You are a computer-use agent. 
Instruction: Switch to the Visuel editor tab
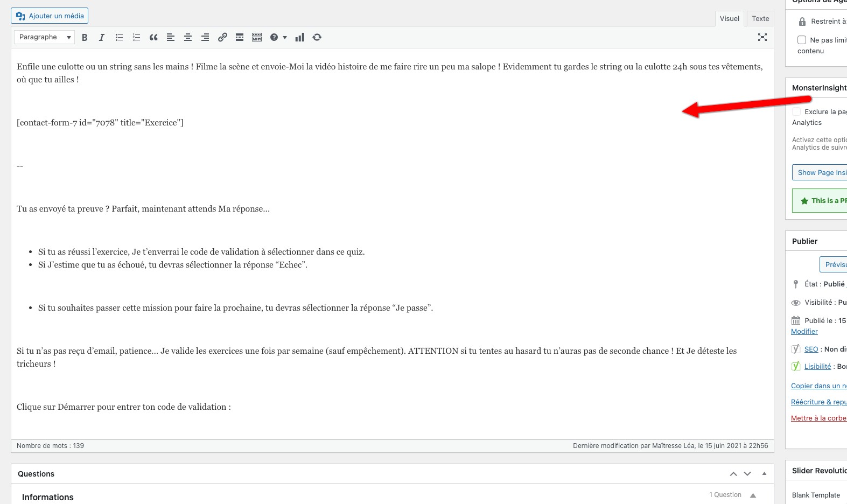(x=729, y=18)
